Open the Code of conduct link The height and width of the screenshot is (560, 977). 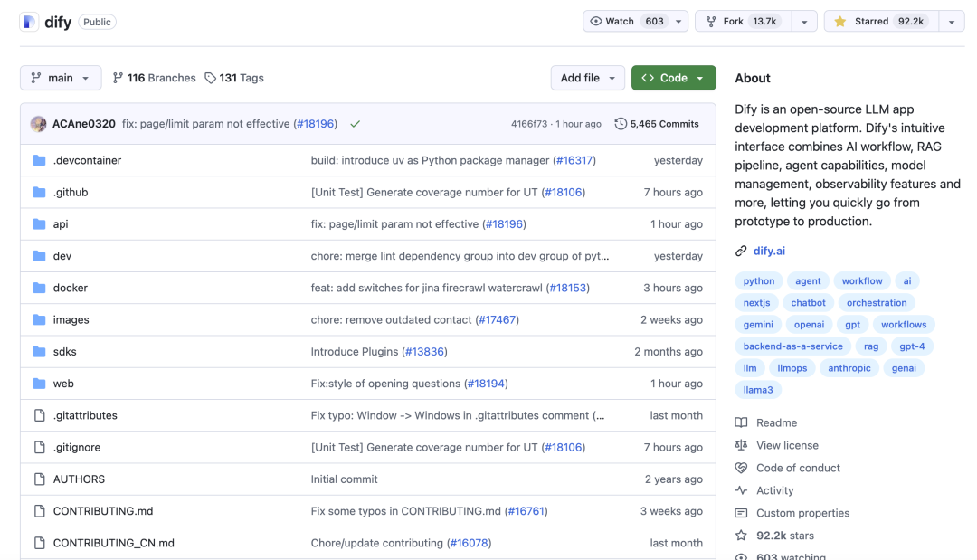point(798,468)
